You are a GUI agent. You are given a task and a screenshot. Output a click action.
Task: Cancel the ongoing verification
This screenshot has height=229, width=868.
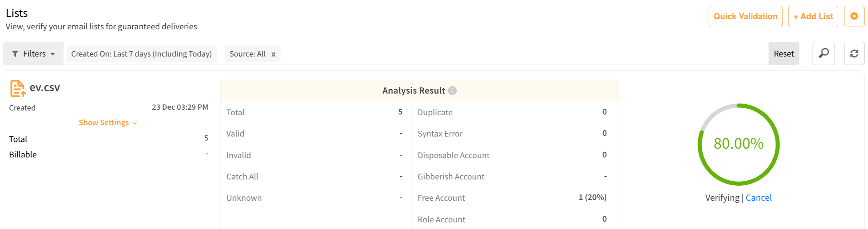point(758,197)
